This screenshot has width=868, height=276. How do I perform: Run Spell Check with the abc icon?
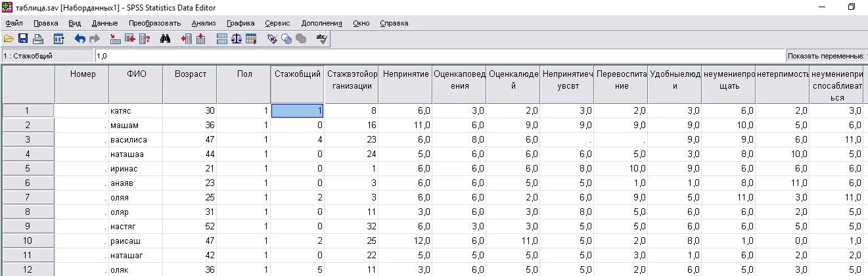(x=321, y=39)
